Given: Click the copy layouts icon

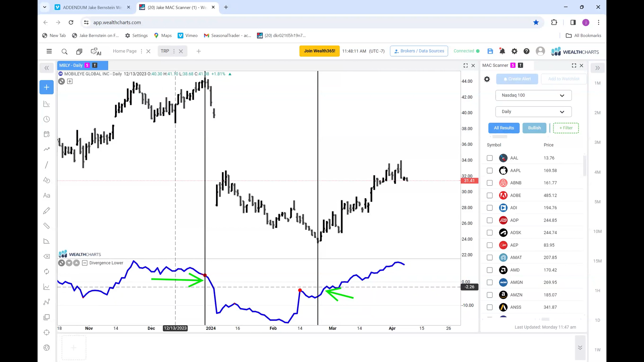Looking at the screenshot, I should click(79, 51).
